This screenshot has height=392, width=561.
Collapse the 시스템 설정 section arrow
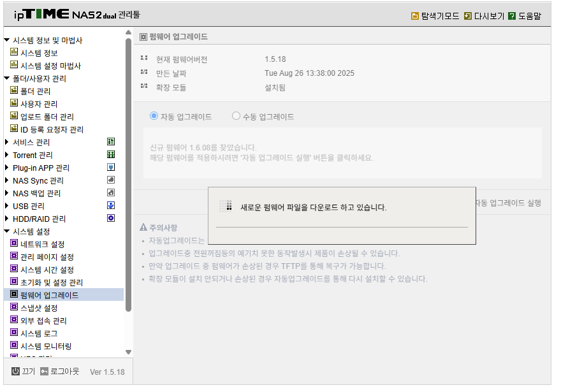(7, 231)
